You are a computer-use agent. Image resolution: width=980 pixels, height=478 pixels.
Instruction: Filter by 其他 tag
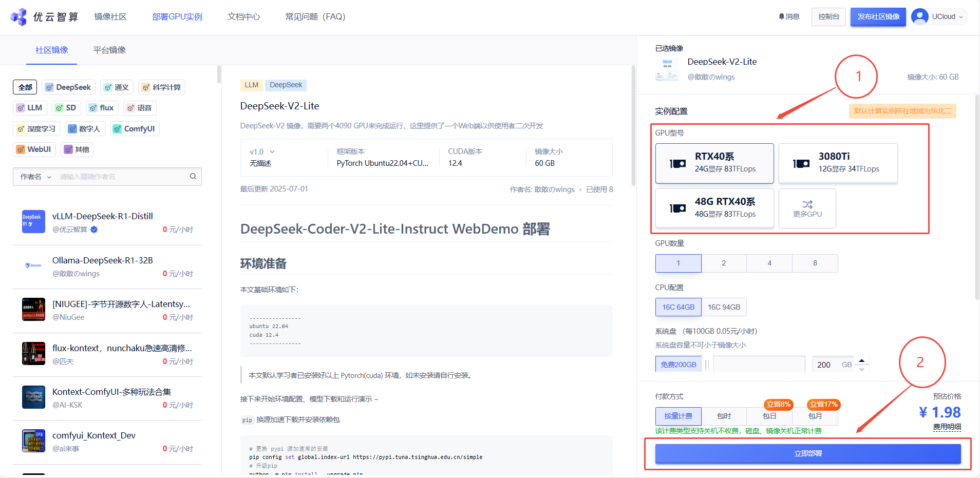point(77,149)
